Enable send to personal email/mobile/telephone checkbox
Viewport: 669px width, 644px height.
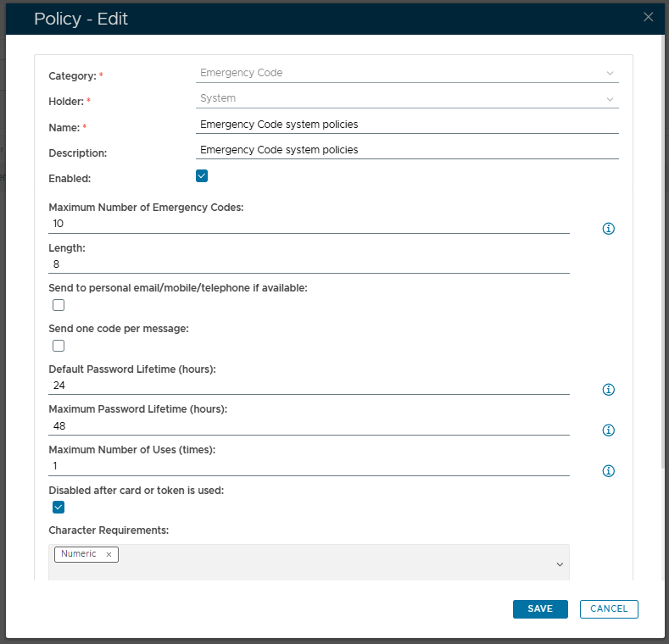[59, 305]
